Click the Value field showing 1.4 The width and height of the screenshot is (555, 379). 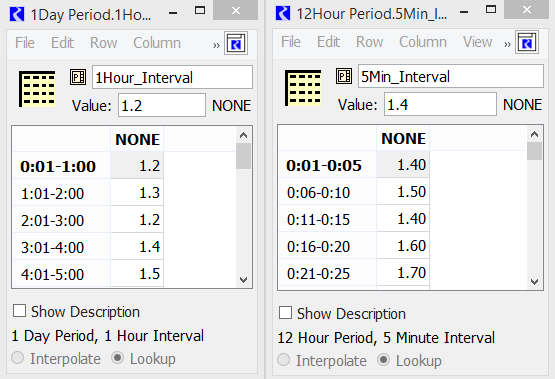(440, 104)
